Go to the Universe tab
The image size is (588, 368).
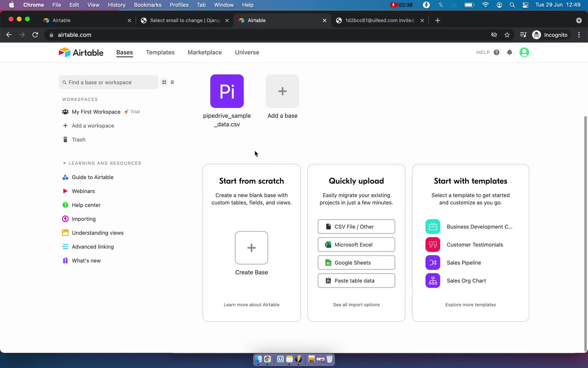click(247, 52)
